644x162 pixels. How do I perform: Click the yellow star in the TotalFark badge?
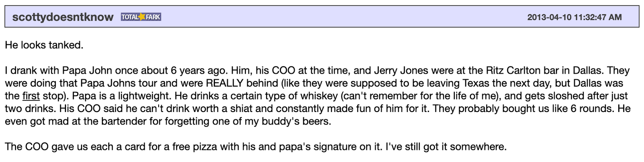point(142,17)
